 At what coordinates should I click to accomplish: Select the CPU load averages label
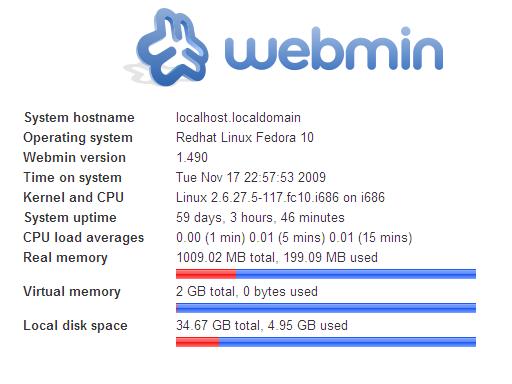84,238
